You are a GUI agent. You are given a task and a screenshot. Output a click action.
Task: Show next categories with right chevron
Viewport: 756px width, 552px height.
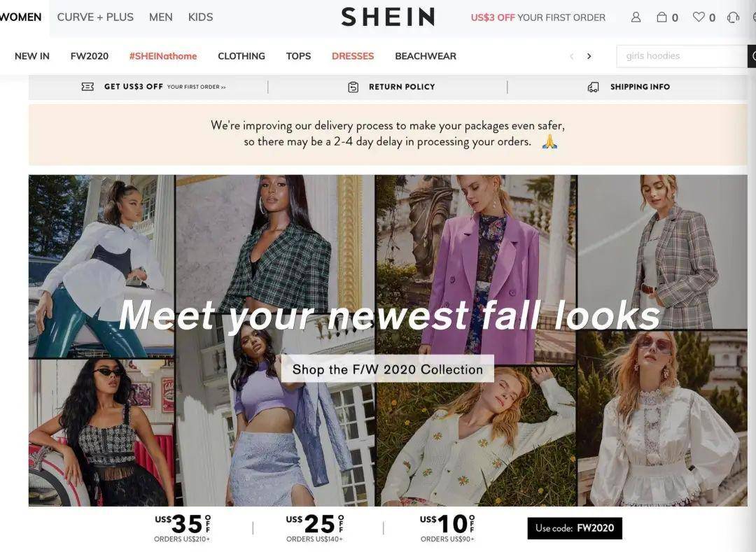click(x=589, y=57)
